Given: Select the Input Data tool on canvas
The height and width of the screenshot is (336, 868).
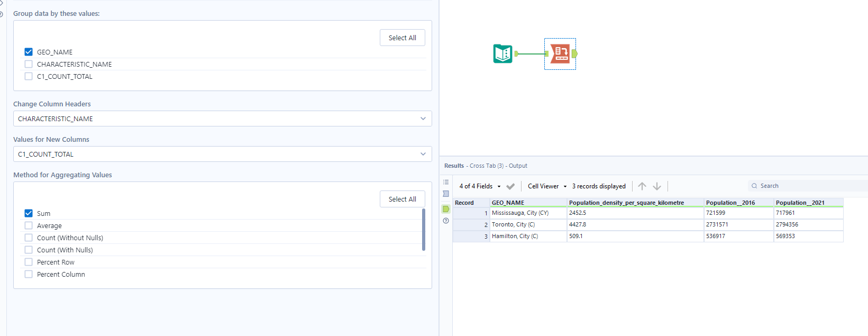Looking at the screenshot, I should (502, 53).
